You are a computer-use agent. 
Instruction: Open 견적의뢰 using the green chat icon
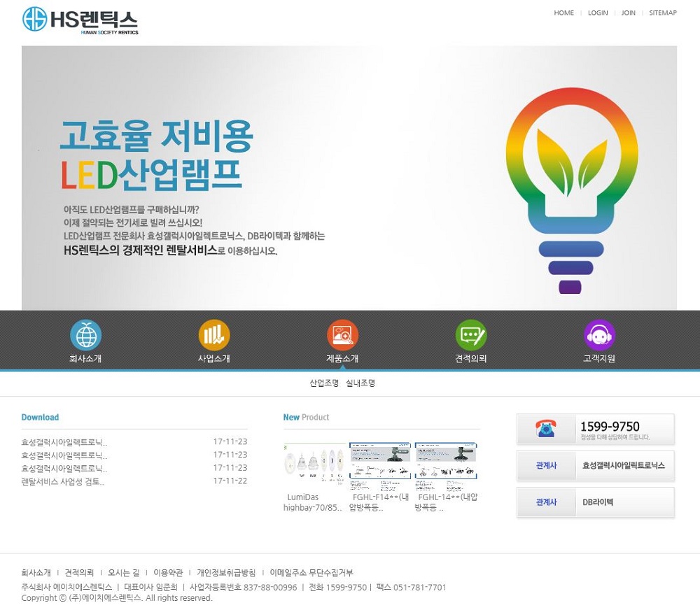point(470,334)
